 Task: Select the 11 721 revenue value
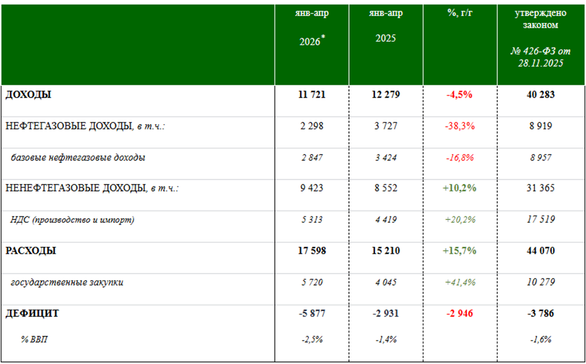tap(312, 95)
